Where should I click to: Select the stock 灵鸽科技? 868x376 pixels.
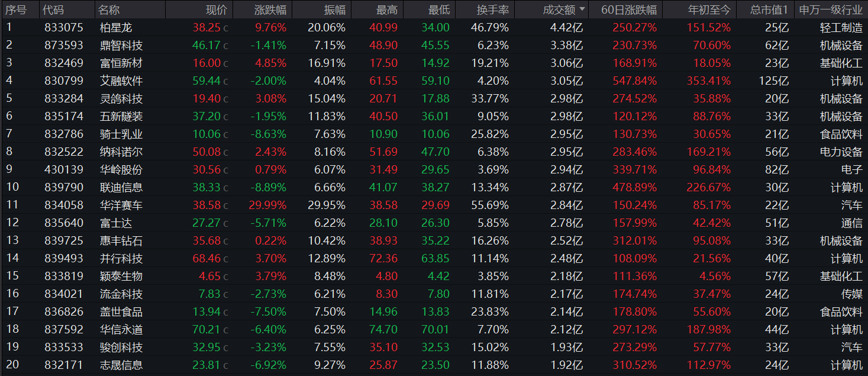tap(121, 98)
